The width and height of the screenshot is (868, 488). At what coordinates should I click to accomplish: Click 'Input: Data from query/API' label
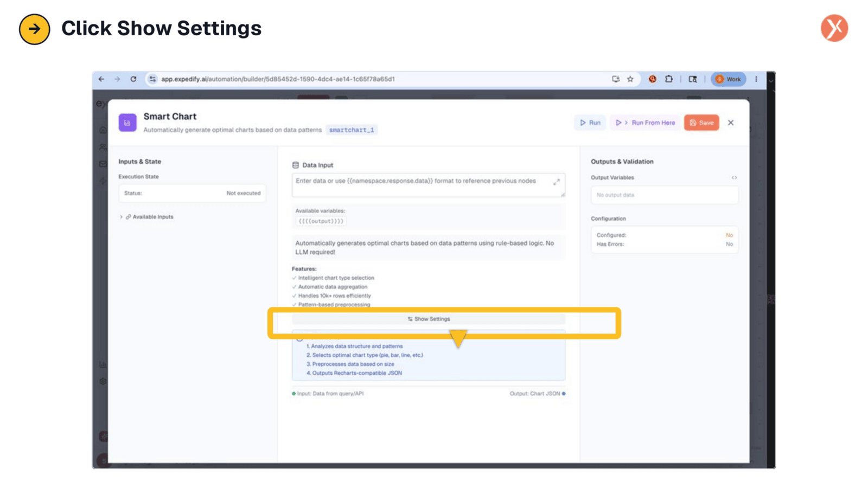click(x=330, y=394)
